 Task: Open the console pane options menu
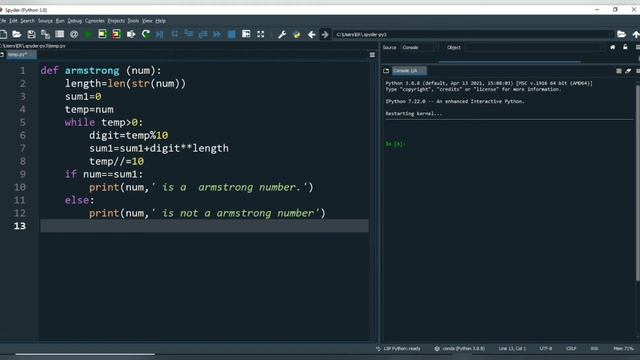click(638, 71)
